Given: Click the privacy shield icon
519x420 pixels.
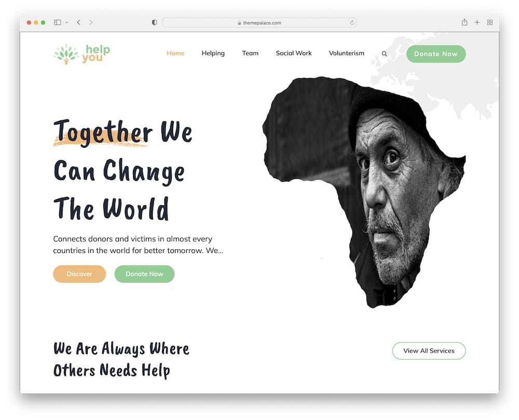Looking at the screenshot, I should 154,22.
